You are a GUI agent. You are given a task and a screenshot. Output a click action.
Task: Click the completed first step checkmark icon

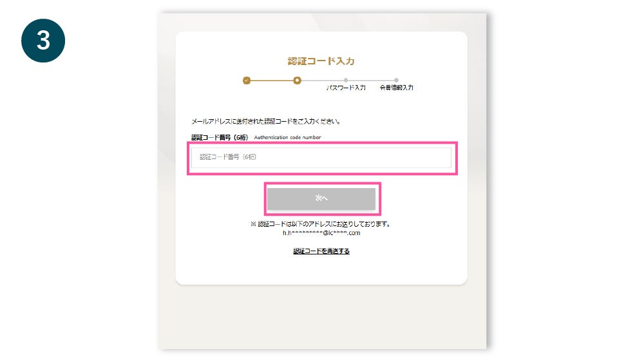247,81
